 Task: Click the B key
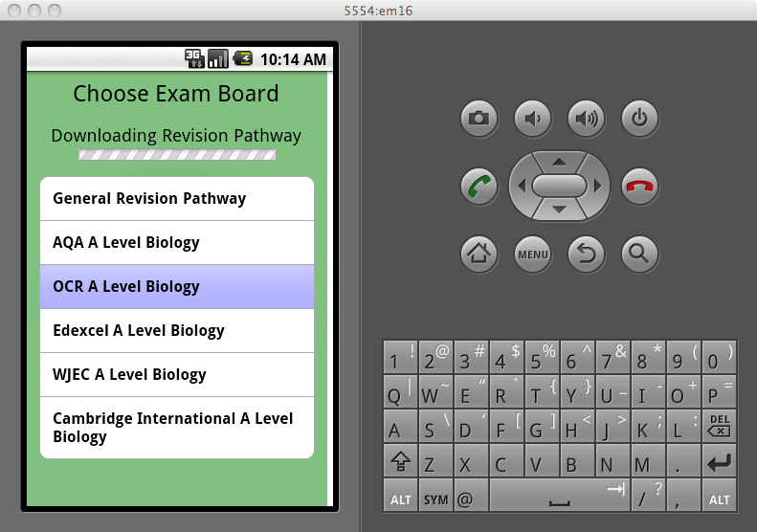point(577,462)
